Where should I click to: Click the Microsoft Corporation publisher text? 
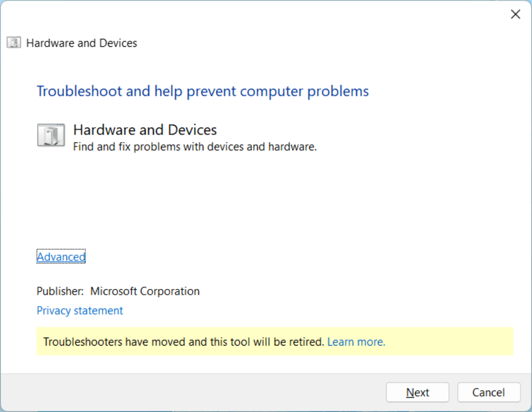click(x=144, y=291)
